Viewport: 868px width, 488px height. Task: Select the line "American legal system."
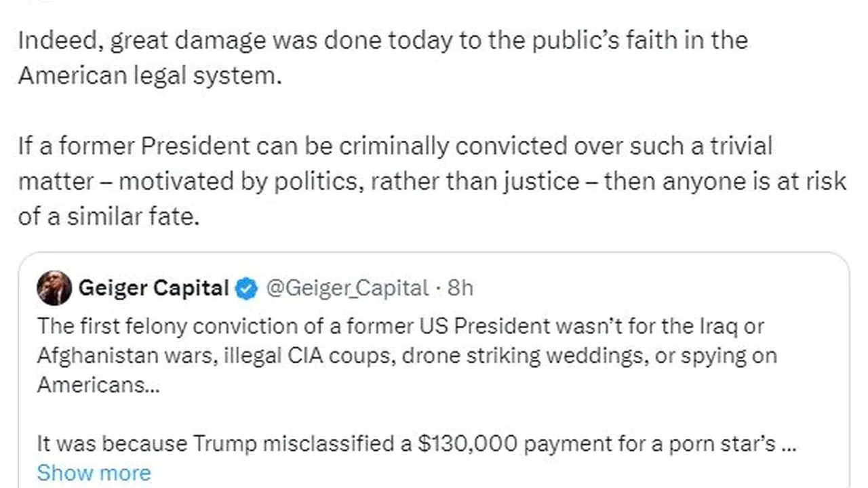pos(149,76)
